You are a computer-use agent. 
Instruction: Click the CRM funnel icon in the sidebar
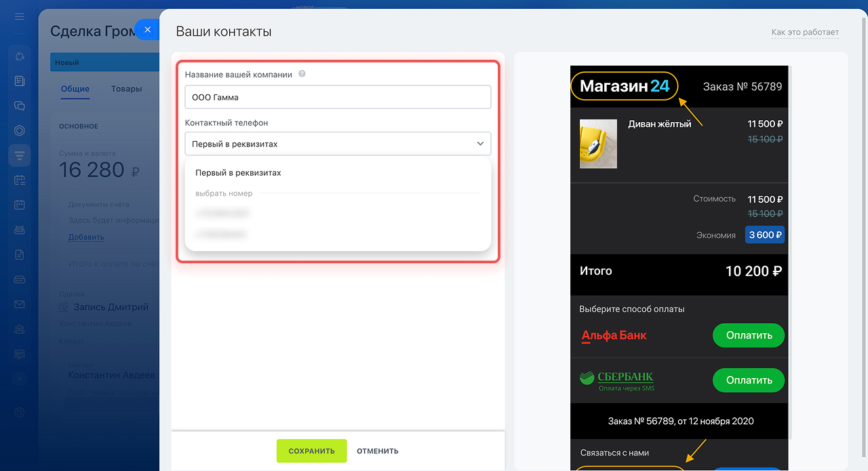(19, 155)
